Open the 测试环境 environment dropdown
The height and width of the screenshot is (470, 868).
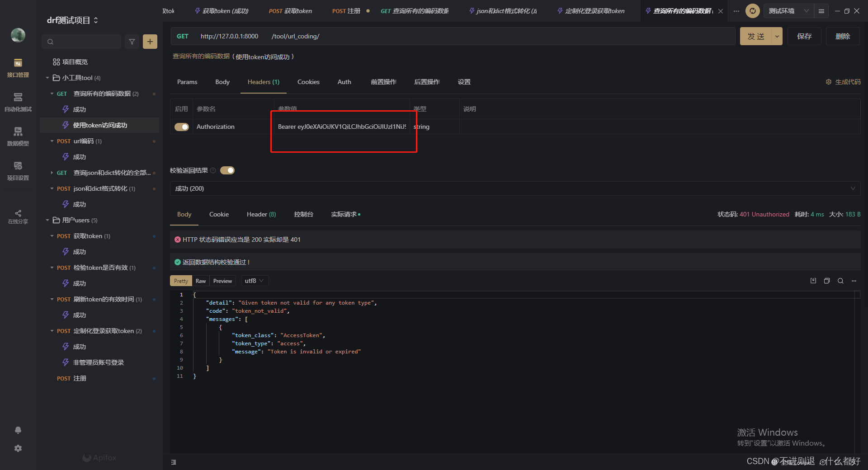point(788,11)
